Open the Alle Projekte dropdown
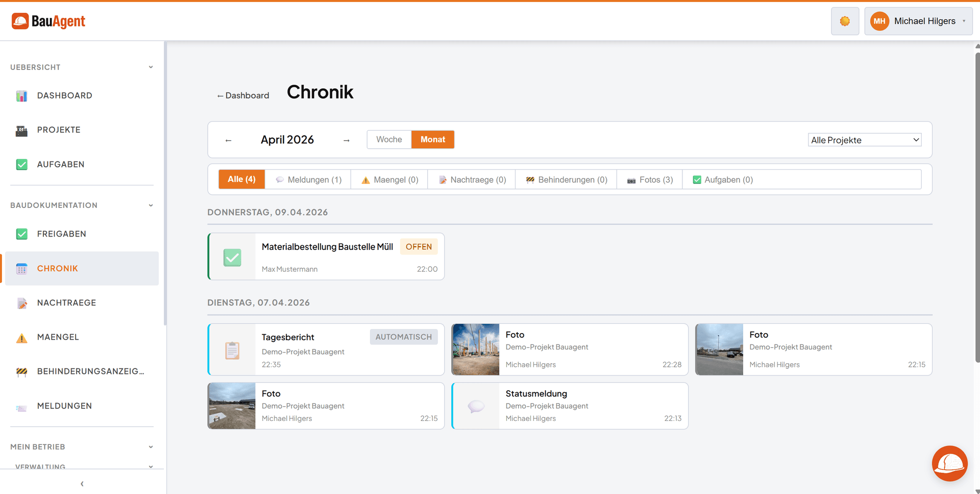The height and width of the screenshot is (494, 980). (864, 139)
